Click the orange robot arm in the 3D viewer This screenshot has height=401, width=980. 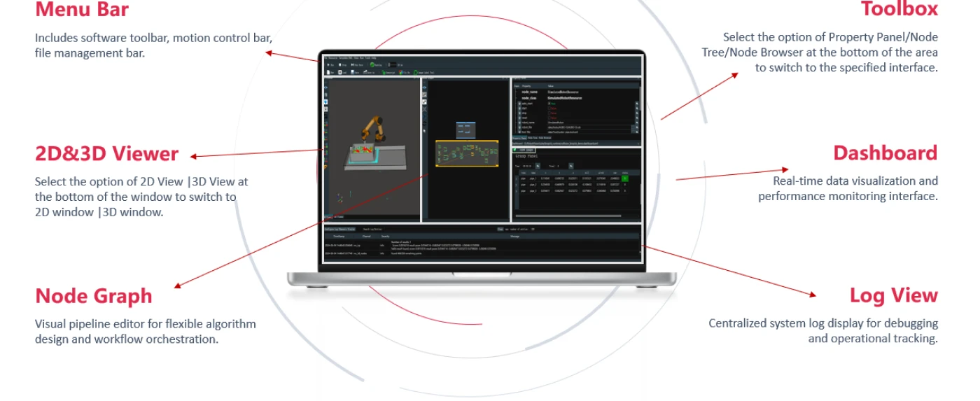tap(372, 129)
